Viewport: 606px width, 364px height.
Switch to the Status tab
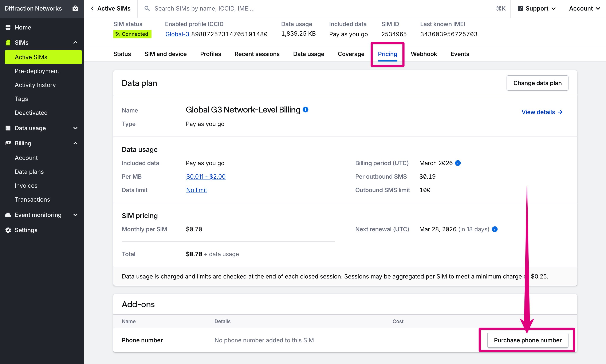tap(122, 54)
